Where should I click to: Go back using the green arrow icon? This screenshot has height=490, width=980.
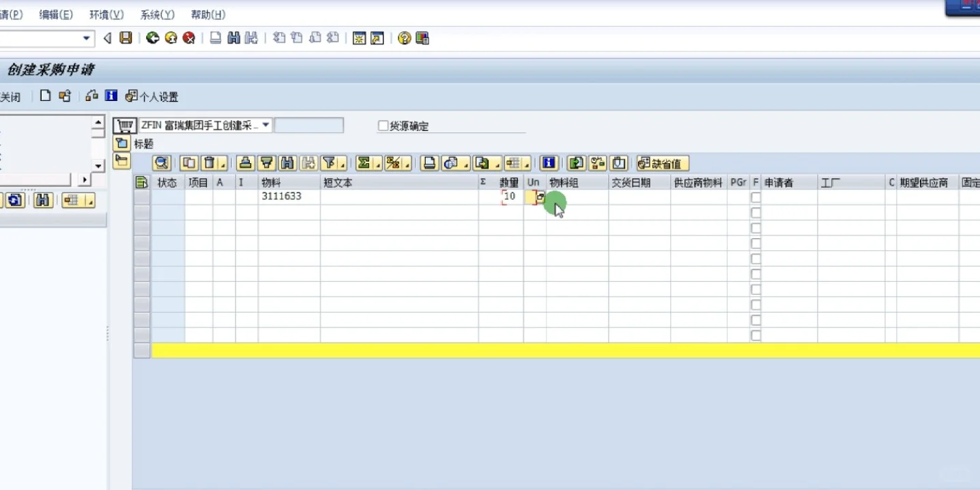tap(153, 38)
